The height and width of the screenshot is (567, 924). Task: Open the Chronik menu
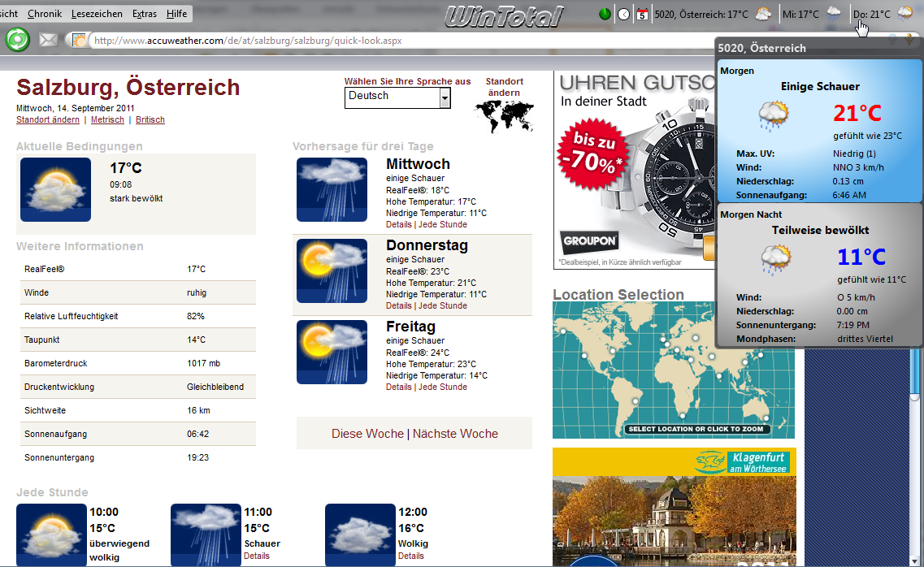[45, 14]
